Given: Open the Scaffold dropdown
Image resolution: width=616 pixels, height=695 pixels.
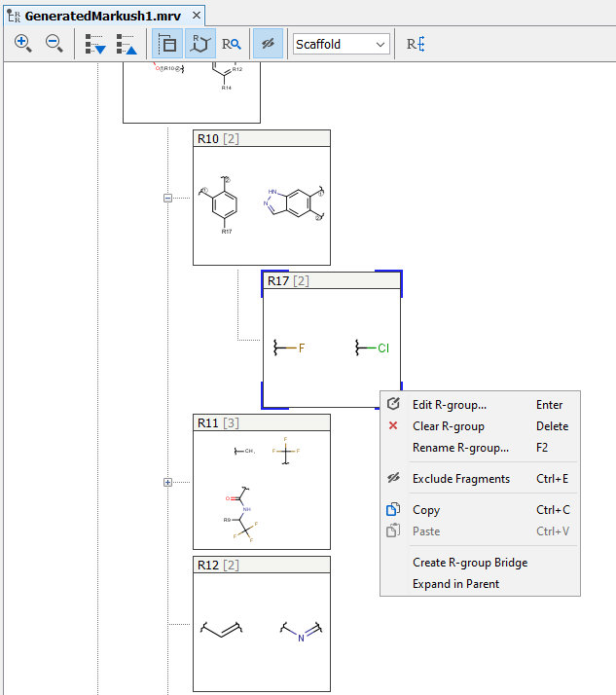Looking at the screenshot, I should [x=341, y=44].
